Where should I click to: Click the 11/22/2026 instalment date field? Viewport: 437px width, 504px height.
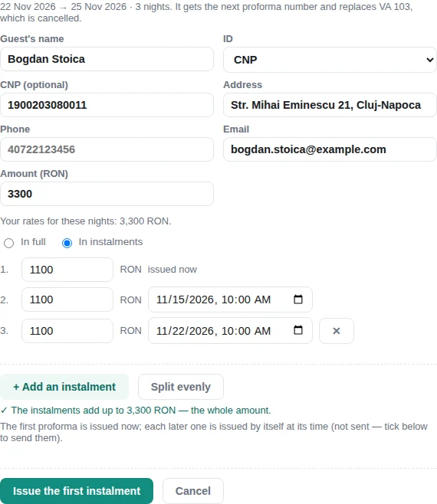point(230,330)
